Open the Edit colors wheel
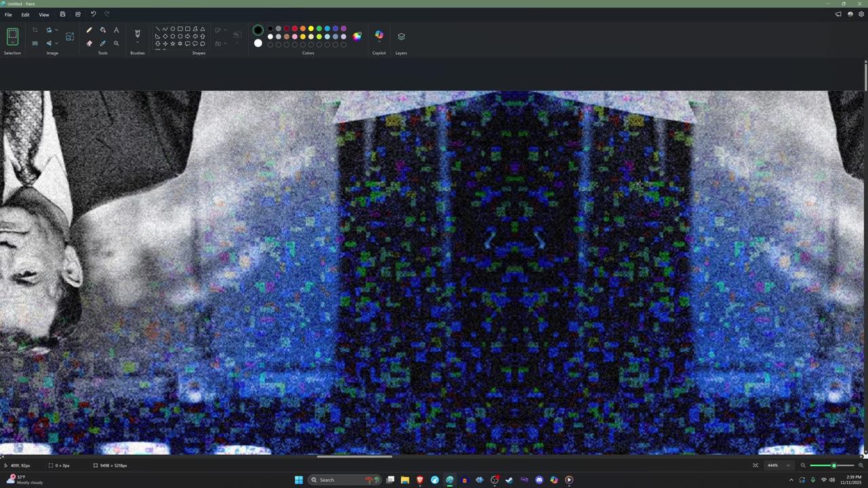The height and width of the screenshot is (488, 868). 357,36
